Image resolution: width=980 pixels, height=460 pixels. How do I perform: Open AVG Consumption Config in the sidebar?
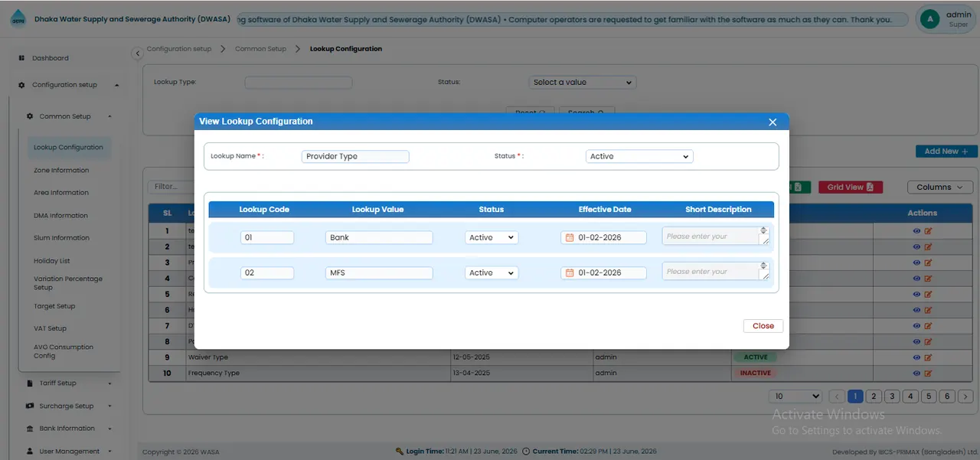64,351
